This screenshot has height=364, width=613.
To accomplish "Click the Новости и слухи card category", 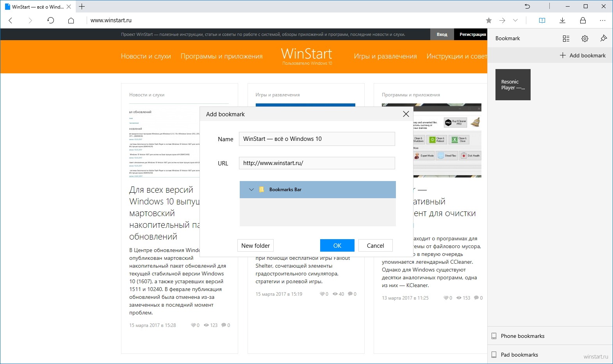I will coord(147,95).
